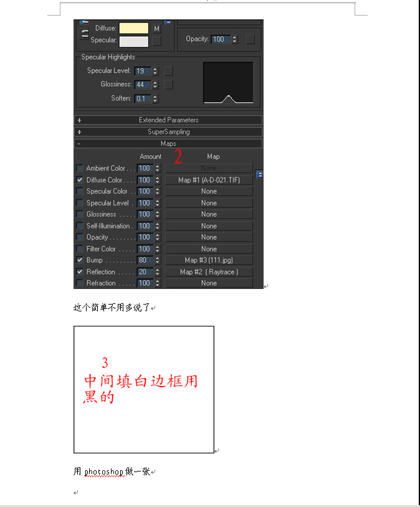Expand the SuperSampling rollout
The image size is (420, 507).
(x=168, y=131)
